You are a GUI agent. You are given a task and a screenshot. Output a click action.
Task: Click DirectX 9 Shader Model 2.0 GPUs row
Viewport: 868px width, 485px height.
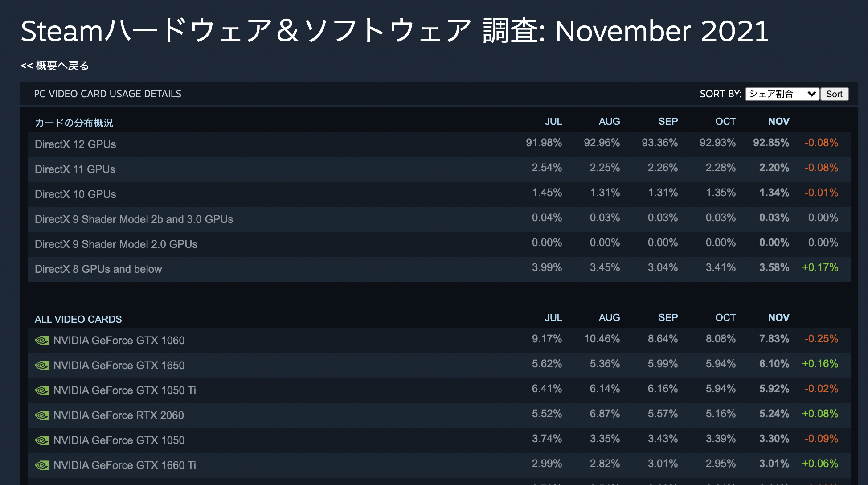pyautogui.click(x=116, y=244)
